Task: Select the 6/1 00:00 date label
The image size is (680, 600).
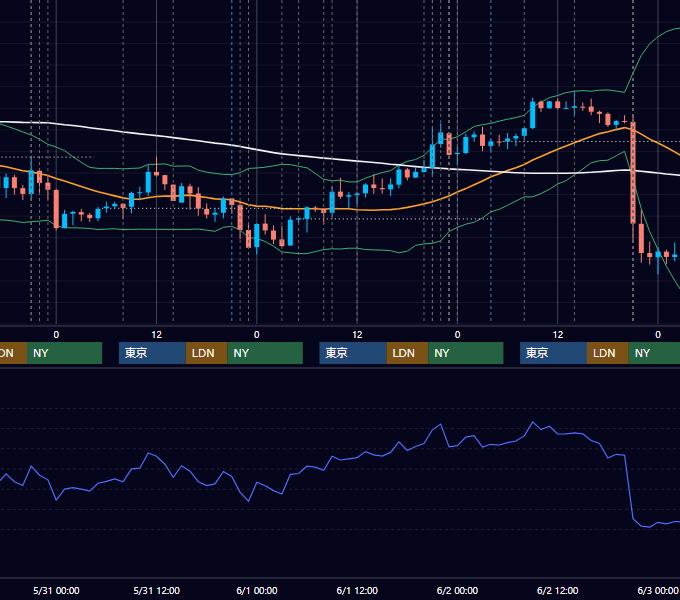Action: [x=256, y=590]
